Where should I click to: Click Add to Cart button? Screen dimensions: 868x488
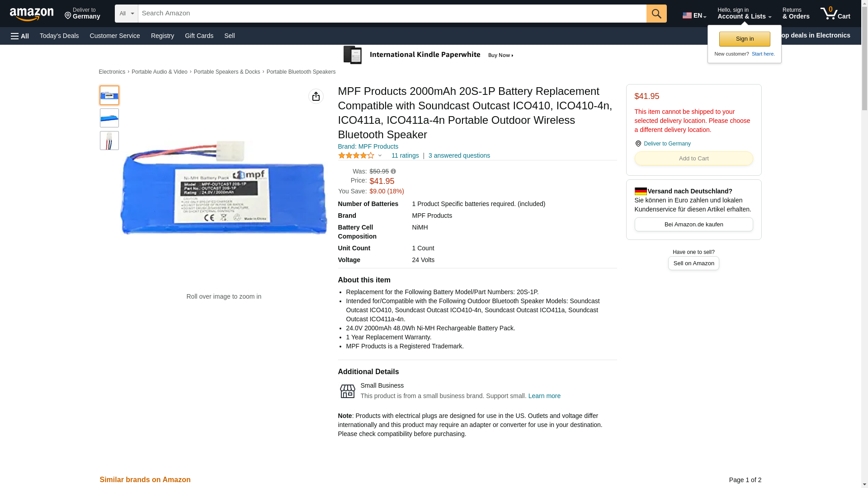point(693,158)
